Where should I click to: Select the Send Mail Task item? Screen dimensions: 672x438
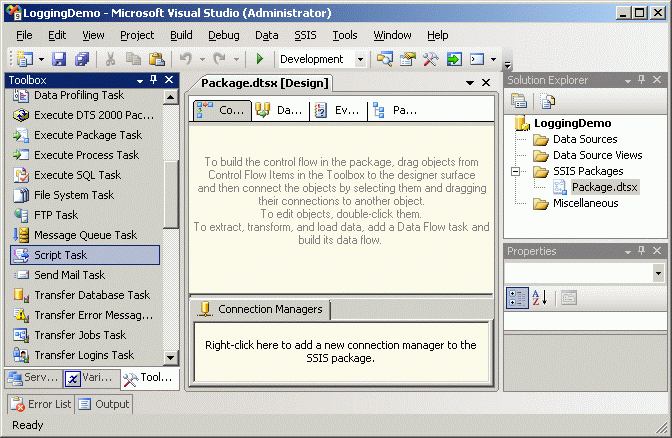coord(86,275)
